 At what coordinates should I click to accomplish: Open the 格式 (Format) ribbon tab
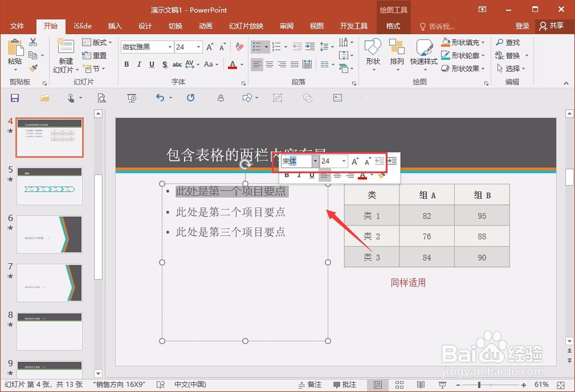(x=394, y=26)
